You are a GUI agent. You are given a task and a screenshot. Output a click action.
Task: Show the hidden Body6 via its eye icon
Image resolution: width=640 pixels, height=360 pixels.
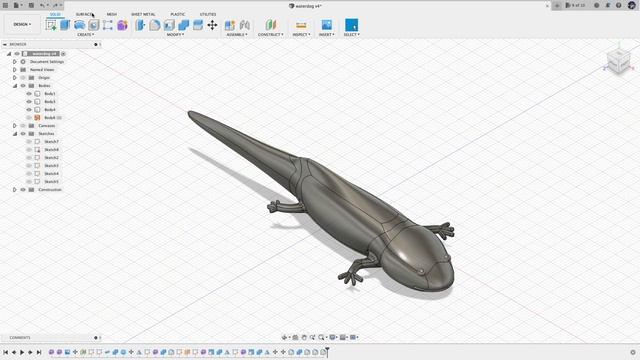(x=29, y=118)
